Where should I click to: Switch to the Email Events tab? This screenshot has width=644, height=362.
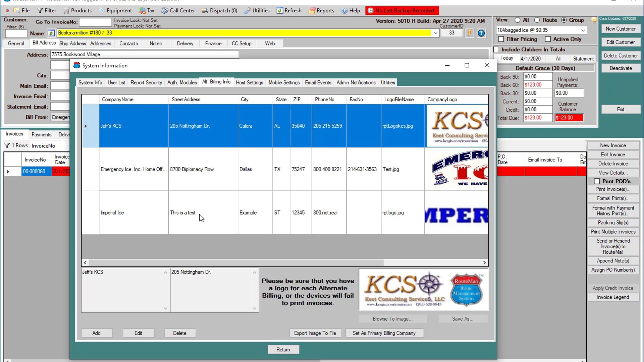point(318,82)
